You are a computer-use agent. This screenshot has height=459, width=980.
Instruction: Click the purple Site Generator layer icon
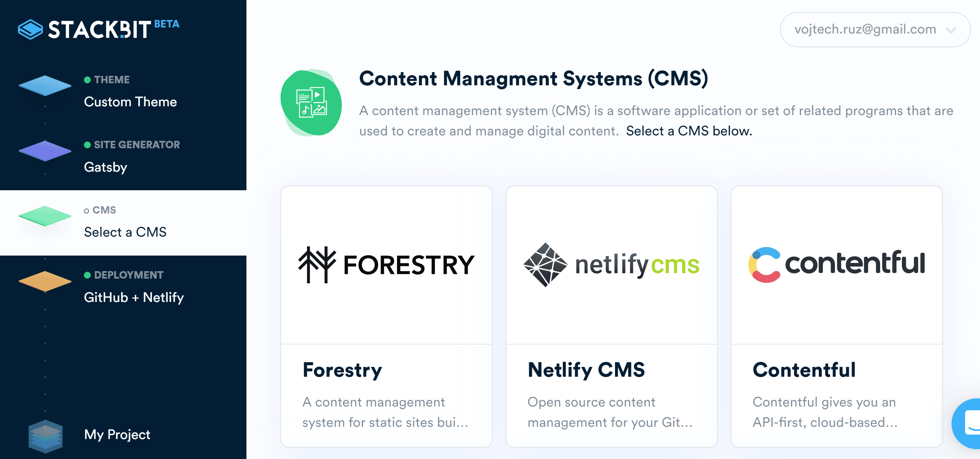[x=45, y=151]
